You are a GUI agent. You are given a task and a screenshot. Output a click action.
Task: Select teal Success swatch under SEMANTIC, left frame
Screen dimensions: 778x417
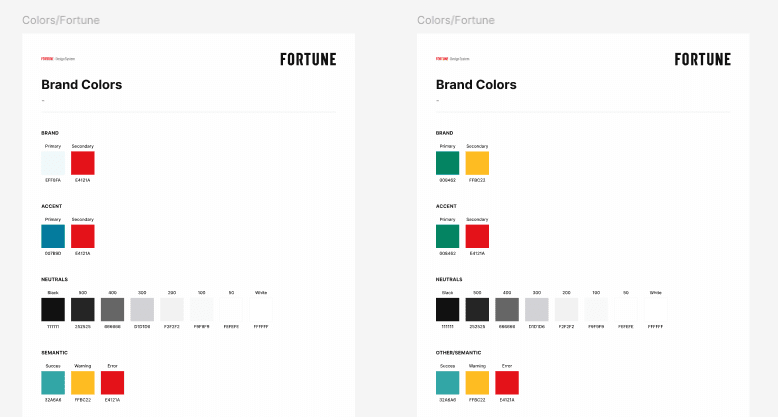click(53, 383)
